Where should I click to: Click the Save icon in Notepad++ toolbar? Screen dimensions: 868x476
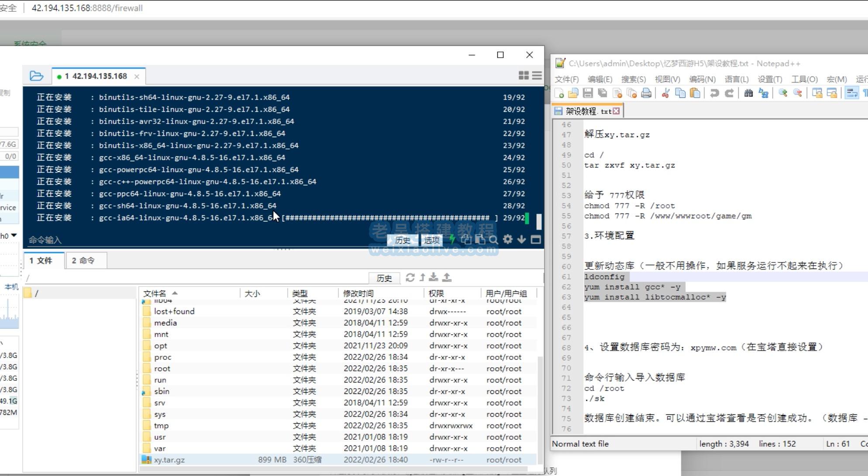(588, 93)
